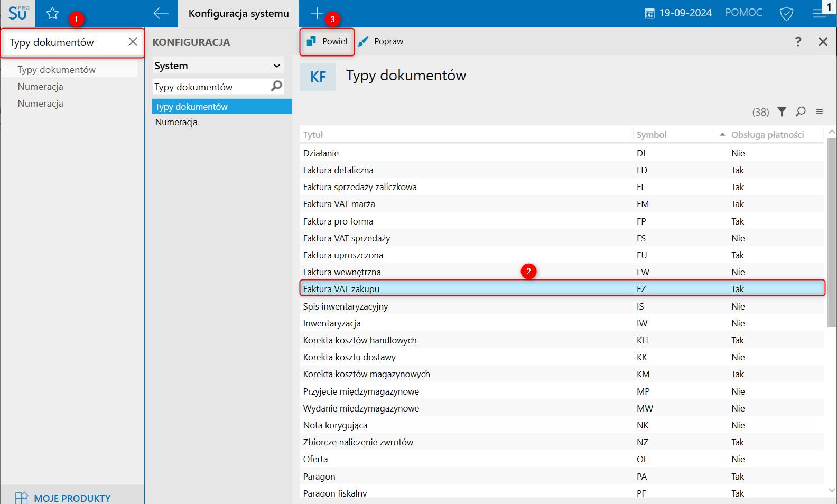Select Typy dokumentów in configuration list

(x=222, y=106)
